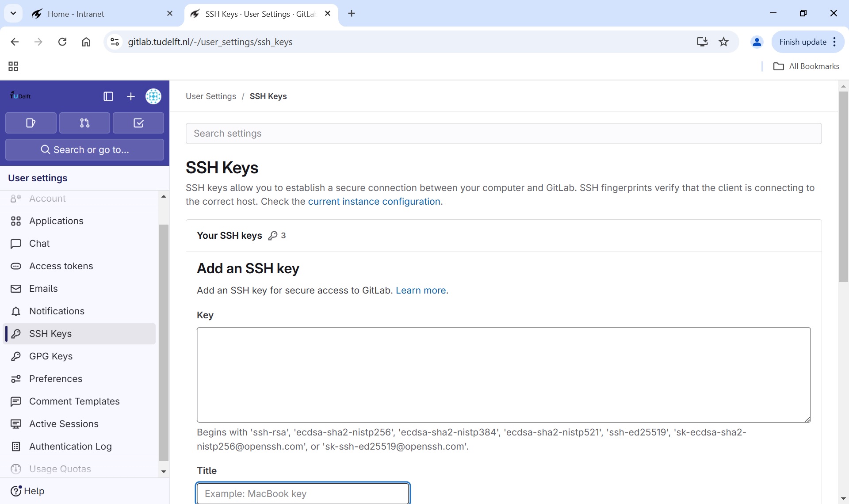The image size is (849, 504).
Task: Go forward in browser history
Action: (38, 42)
